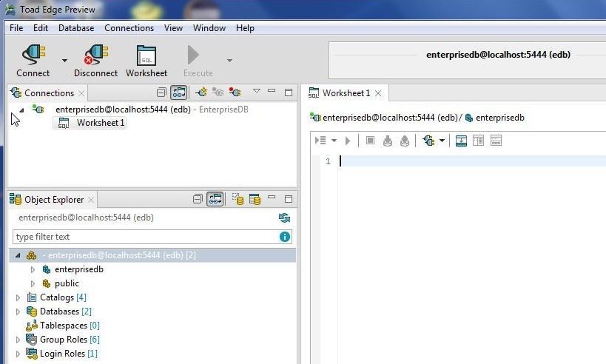Open the Help menu
Image resolution: width=606 pixels, height=364 pixels.
point(245,28)
